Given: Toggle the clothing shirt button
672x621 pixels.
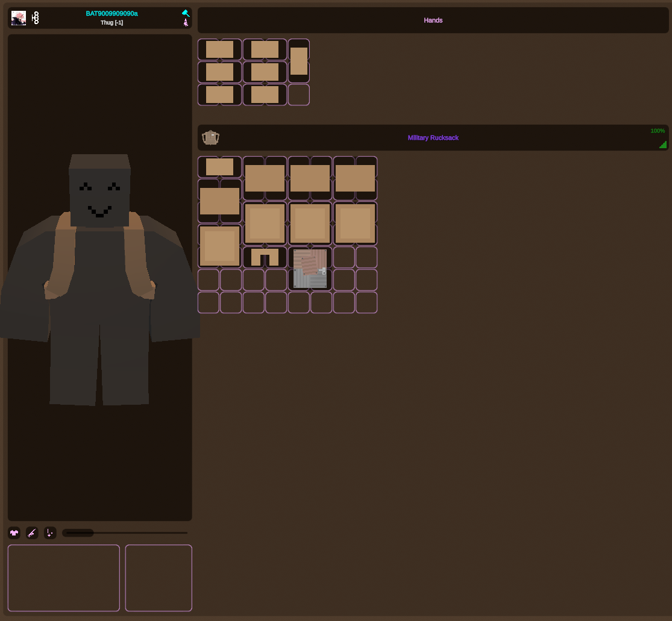Looking at the screenshot, I should click(14, 533).
